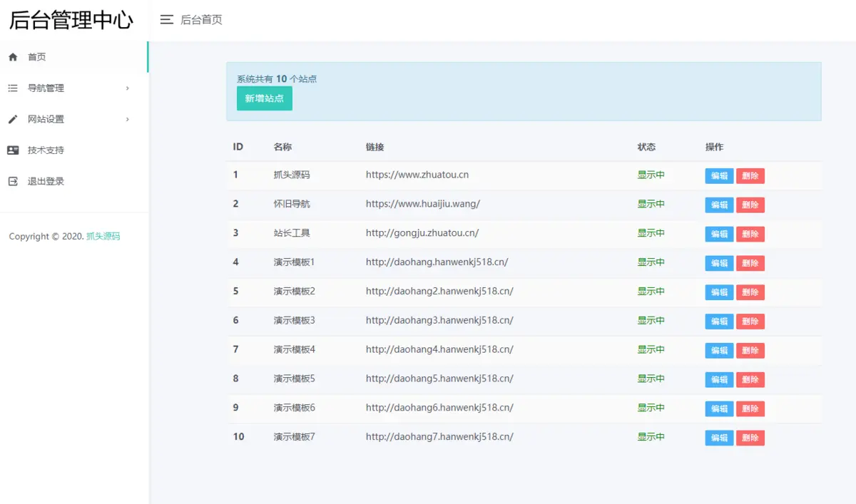Select 退出登录 in the sidebar
Screen dimensions: 856x504
coord(46,182)
